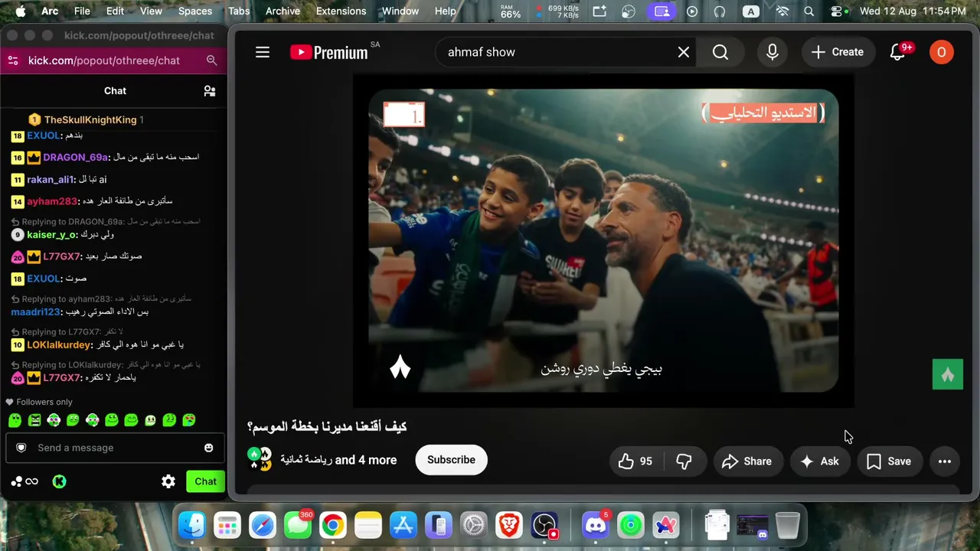Image resolution: width=980 pixels, height=551 pixels.
Task: Open the input source 'A' menu
Action: [x=751, y=11]
